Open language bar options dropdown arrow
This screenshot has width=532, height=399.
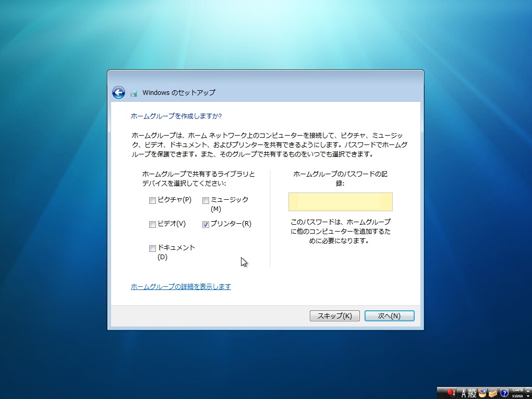(528, 396)
